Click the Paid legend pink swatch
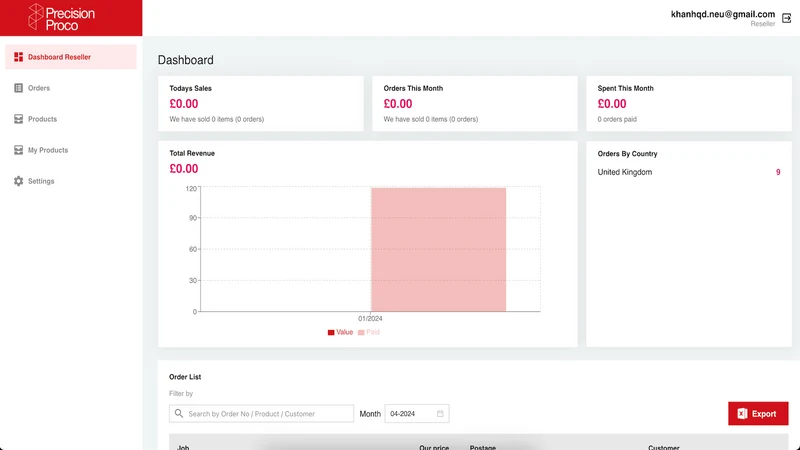 pos(361,333)
